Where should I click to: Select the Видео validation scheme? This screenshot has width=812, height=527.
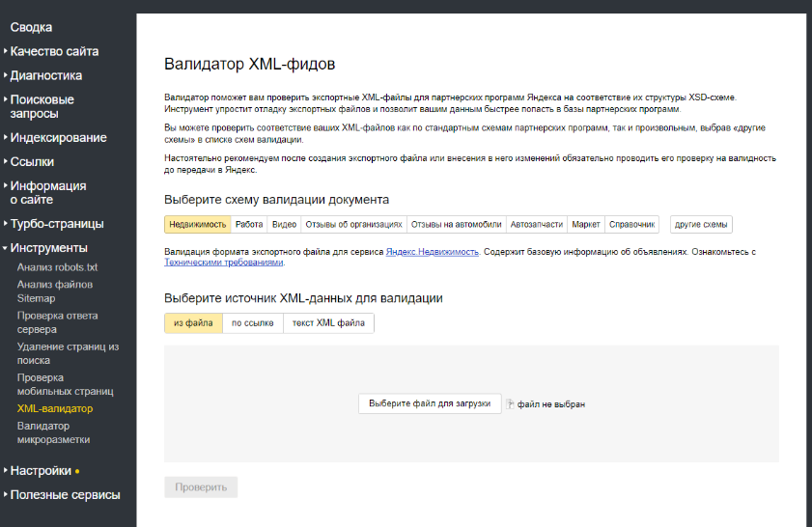(284, 224)
